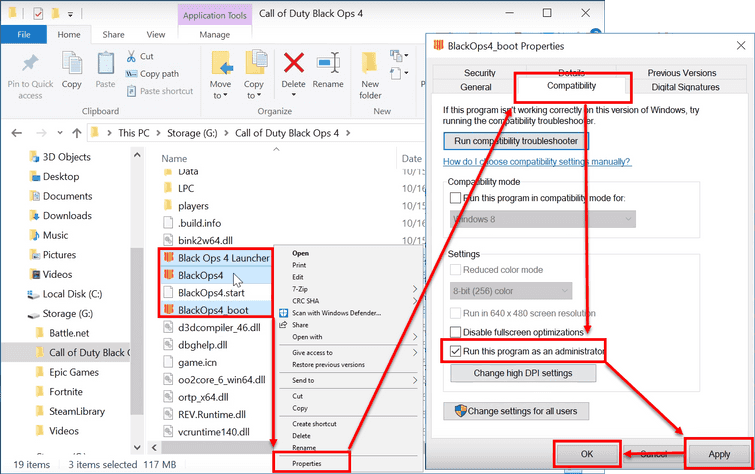The width and height of the screenshot is (755, 474).
Task: Switch to the Compatibility tab
Action: (x=571, y=86)
